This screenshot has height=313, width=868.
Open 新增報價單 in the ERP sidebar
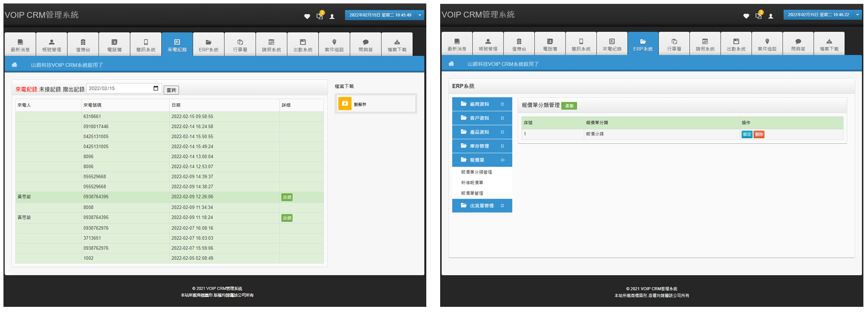coord(472,182)
